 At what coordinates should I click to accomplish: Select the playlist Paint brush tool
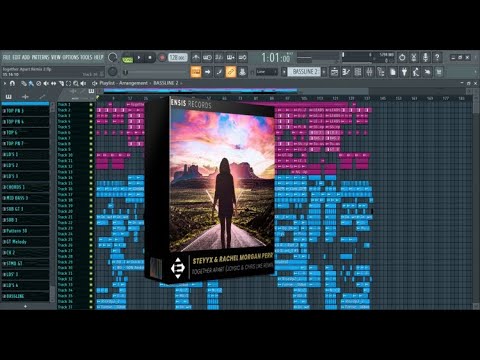(x=31, y=83)
